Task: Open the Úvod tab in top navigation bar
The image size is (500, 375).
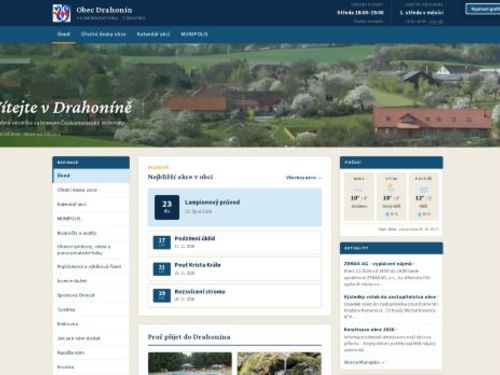Action: 64,34
